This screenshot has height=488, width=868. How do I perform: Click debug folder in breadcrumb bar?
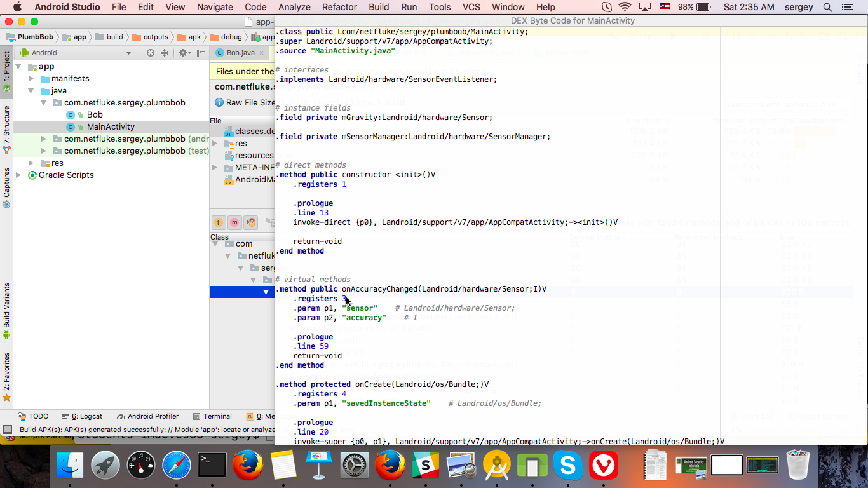click(226, 37)
